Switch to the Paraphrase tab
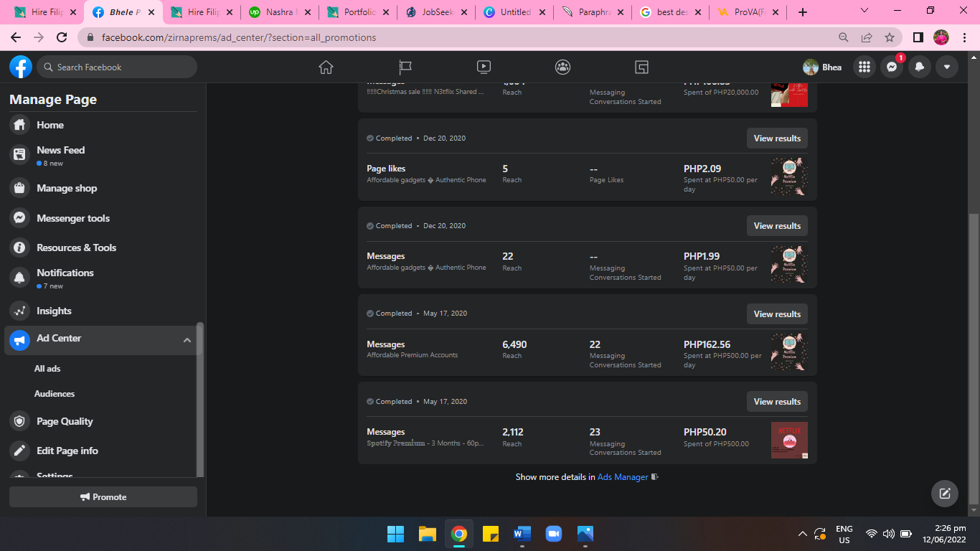The width and height of the screenshot is (980, 551). pyautogui.click(x=593, y=12)
